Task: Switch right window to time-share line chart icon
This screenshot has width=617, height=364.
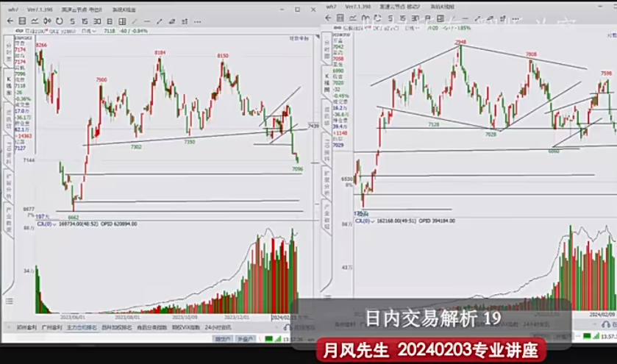Action: pyautogui.click(x=352, y=18)
